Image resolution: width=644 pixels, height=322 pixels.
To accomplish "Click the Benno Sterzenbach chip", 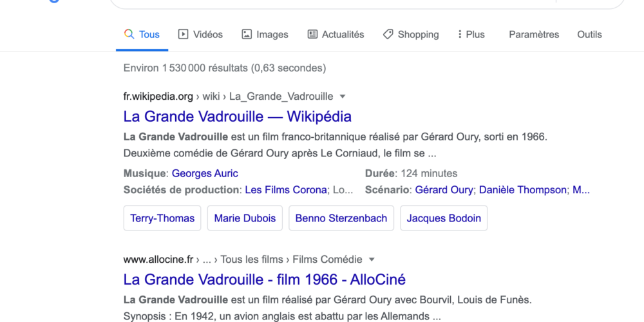I will coord(341,218).
